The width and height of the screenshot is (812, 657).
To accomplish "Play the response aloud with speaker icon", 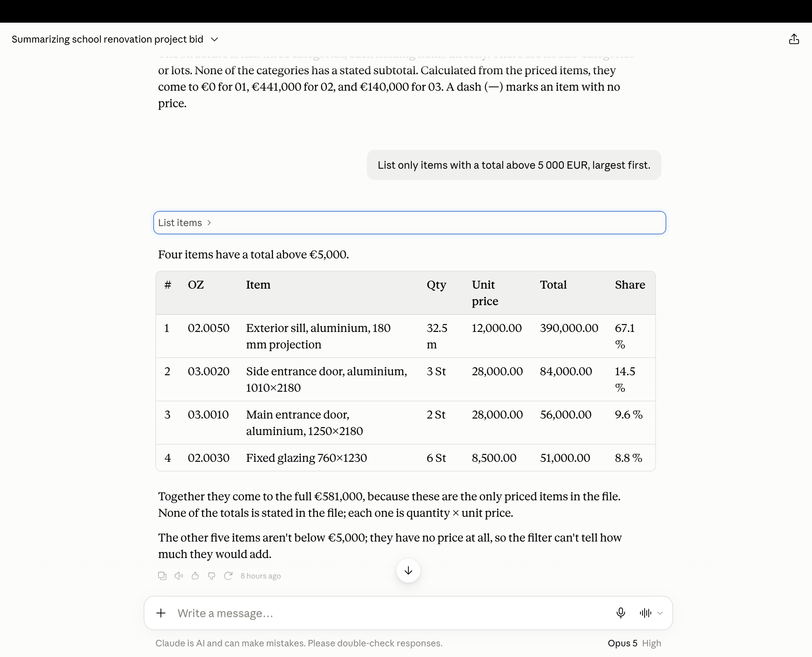I will [179, 576].
